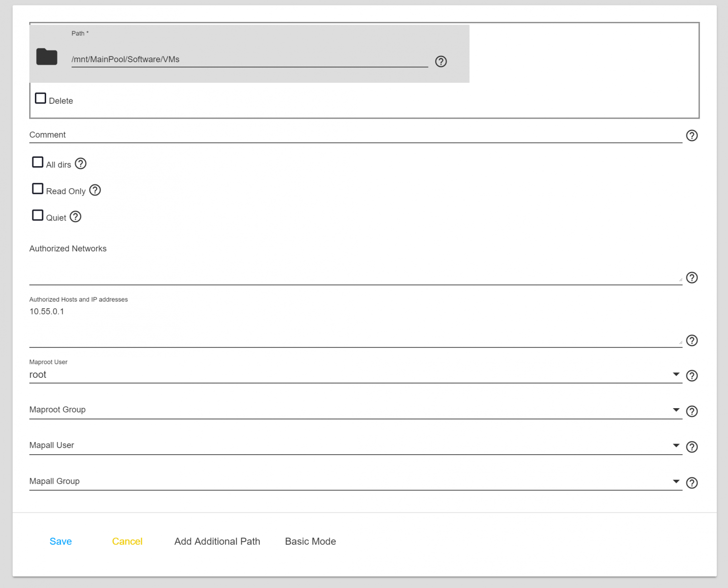The height and width of the screenshot is (588, 728).
Task: Enable the All dirs checkbox
Action: click(38, 162)
